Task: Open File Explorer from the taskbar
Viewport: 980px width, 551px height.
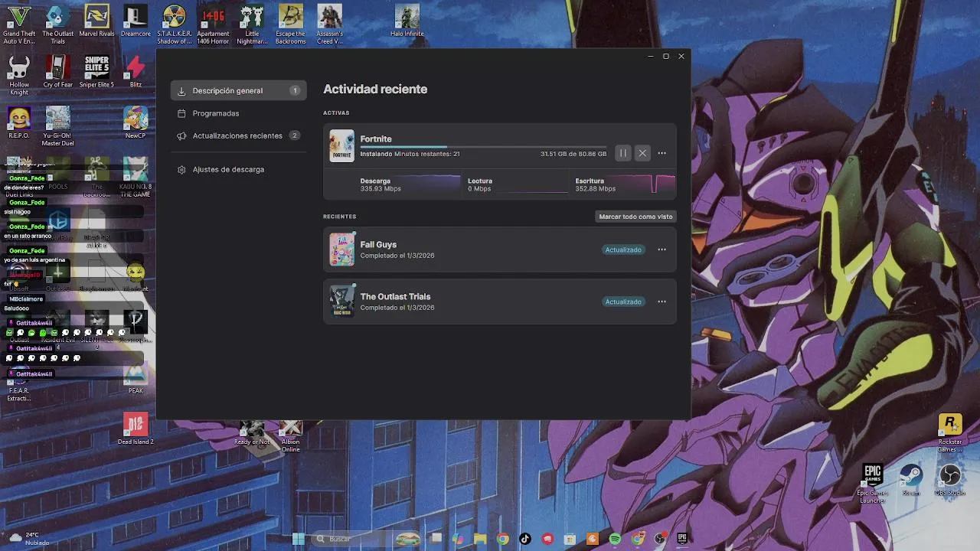Action: 480,539
